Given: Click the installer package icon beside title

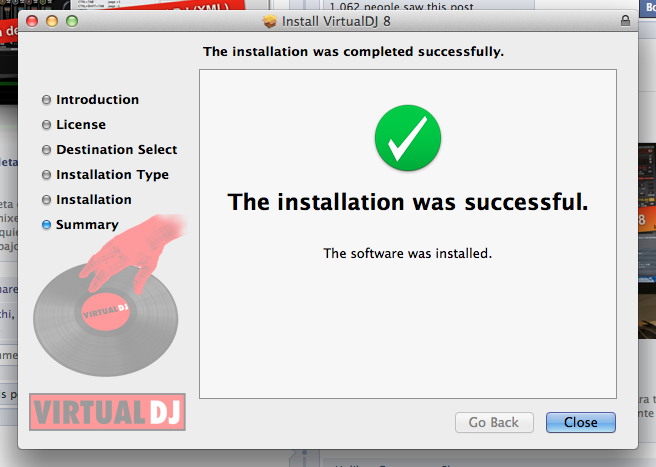Looking at the screenshot, I should [270, 21].
